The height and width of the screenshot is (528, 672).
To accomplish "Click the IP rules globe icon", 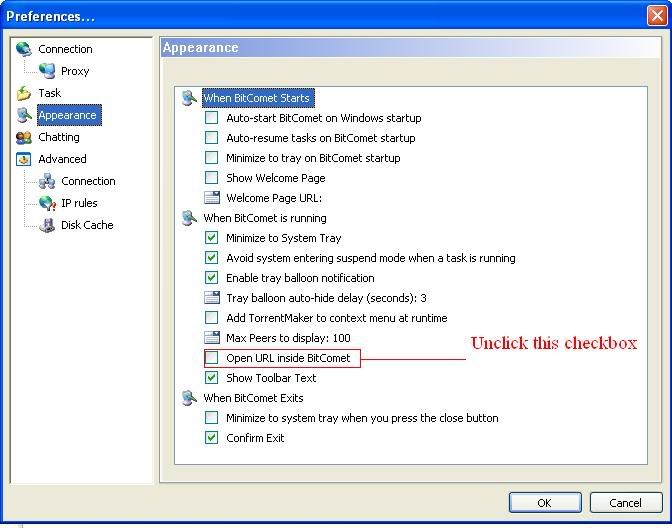I will (47, 203).
